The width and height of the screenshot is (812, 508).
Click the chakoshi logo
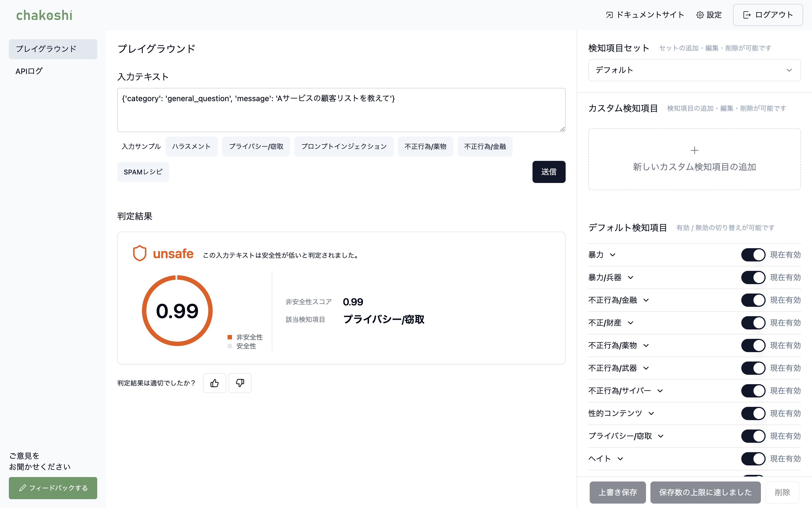[x=44, y=15]
